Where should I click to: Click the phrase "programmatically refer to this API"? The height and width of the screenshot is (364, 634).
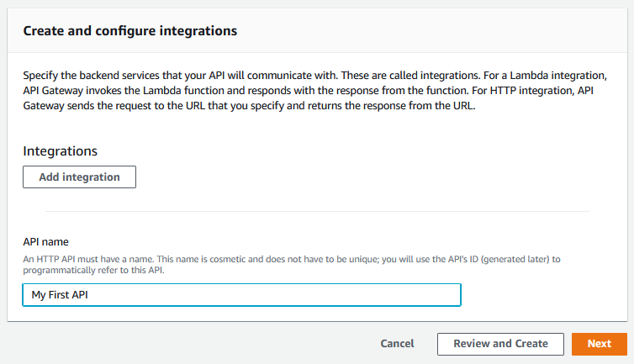[92, 270]
